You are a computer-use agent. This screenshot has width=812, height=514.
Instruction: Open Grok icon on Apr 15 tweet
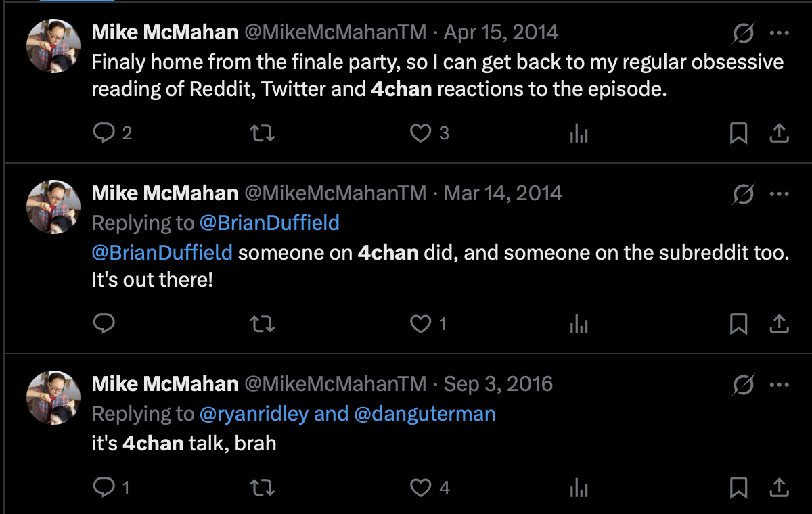click(x=743, y=32)
